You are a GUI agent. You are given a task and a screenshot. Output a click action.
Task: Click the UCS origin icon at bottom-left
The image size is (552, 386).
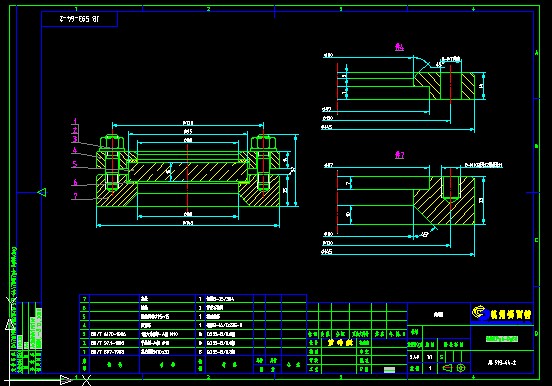[x=11, y=380]
